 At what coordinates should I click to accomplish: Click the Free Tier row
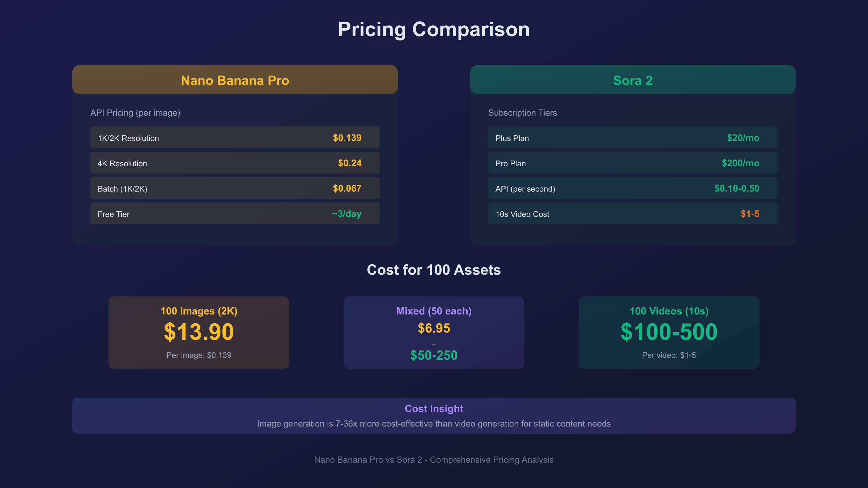click(x=235, y=214)
